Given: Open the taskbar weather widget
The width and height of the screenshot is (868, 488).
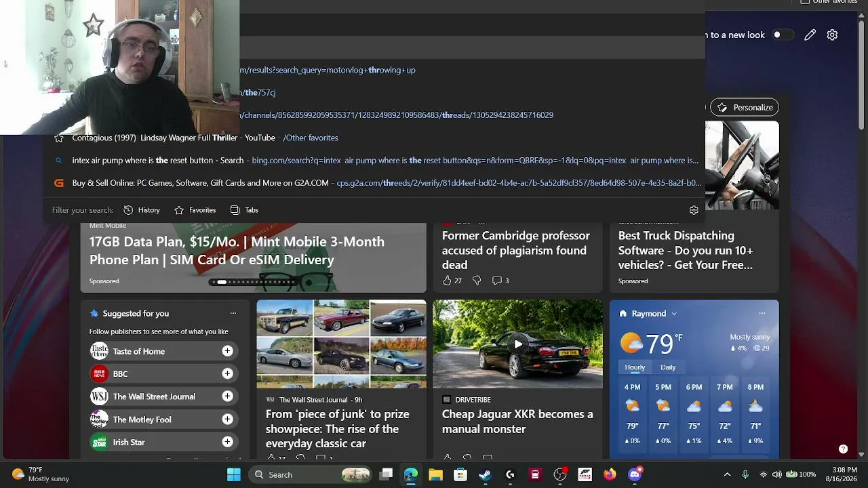Looking at the screenshot, I should tap(41, 474).
